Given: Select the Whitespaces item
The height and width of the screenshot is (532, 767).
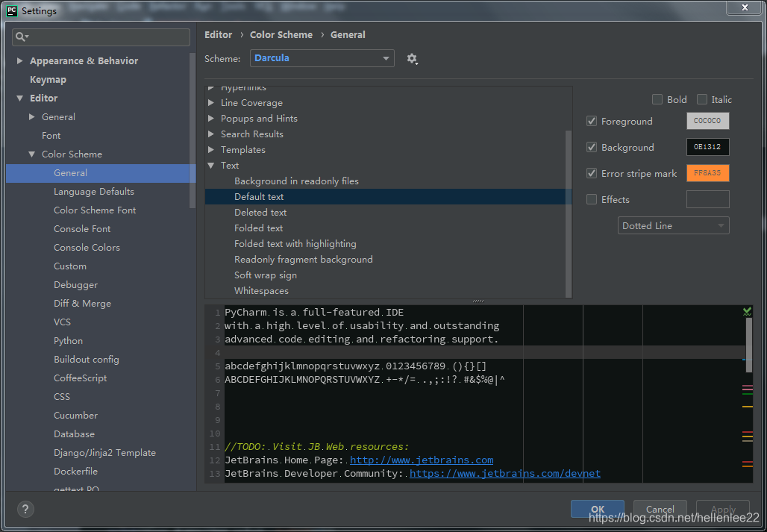Looking at the screenshot, I should [x=261, y=290].
